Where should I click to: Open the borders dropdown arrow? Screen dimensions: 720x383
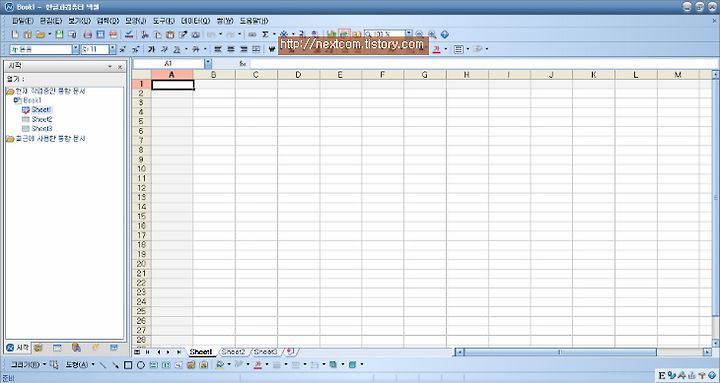(x=467, y=49)
